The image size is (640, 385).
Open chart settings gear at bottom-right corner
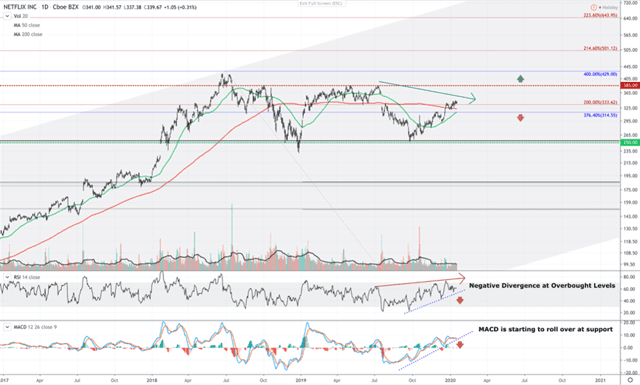630,380
